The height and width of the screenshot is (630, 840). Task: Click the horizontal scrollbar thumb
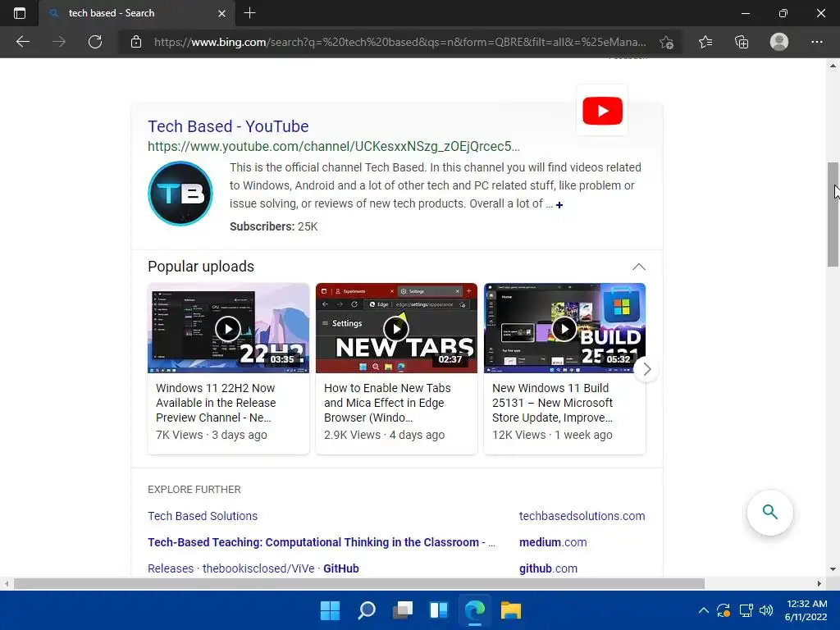pyautogui.click(x=359, y=583)
